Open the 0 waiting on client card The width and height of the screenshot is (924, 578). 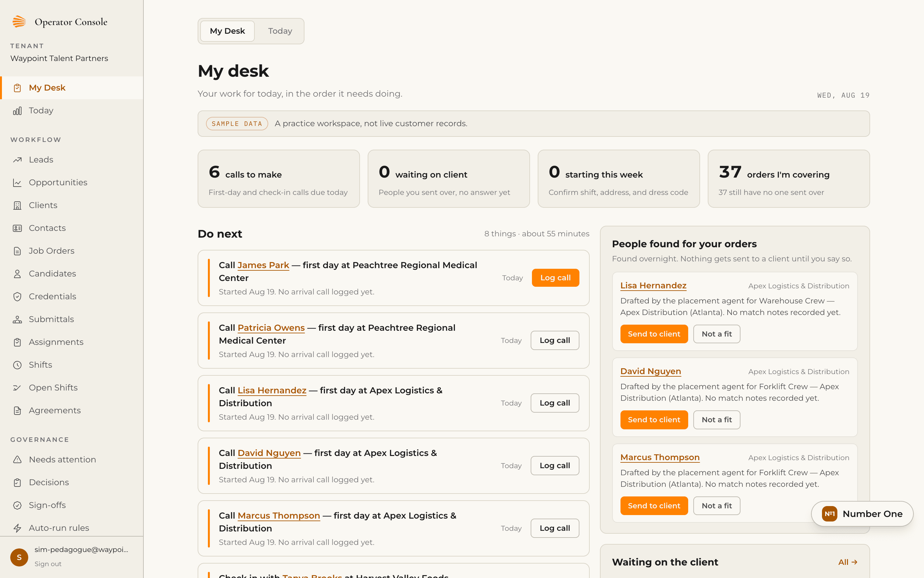click(449, 179)
